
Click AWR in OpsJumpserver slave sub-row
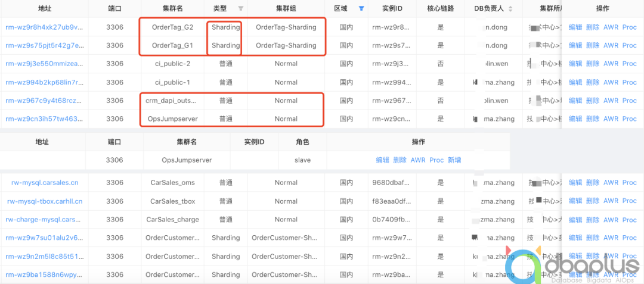pyautogui.click(x=418, y=160)
